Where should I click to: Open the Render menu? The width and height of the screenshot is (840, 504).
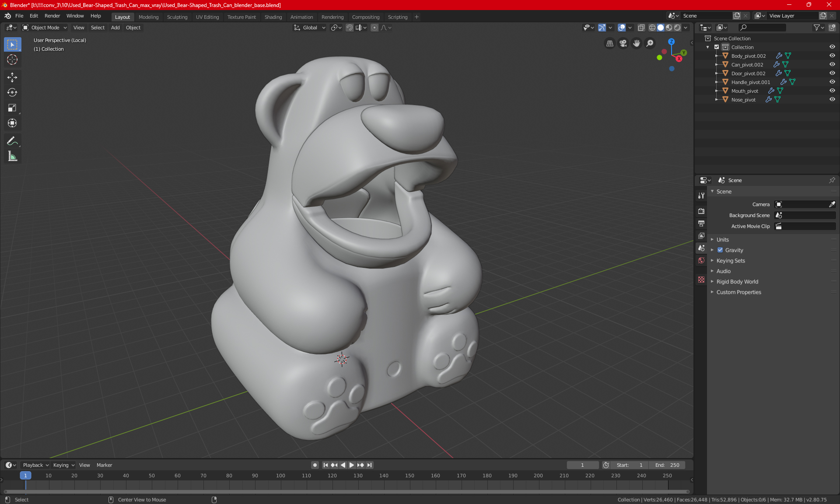(52, 16)
